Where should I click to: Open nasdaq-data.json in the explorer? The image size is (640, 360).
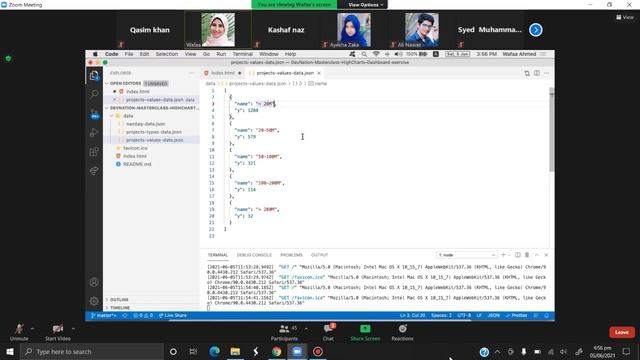coord(145,124)
